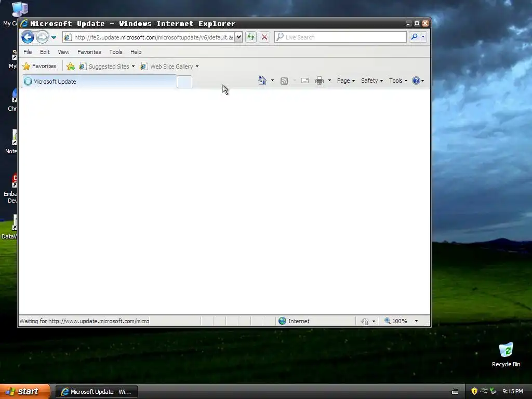Viewport: 532px width, 399px height.
Task: Click the 'Waiting for http://www.update...' status text
Action: (x=84, y=321)
